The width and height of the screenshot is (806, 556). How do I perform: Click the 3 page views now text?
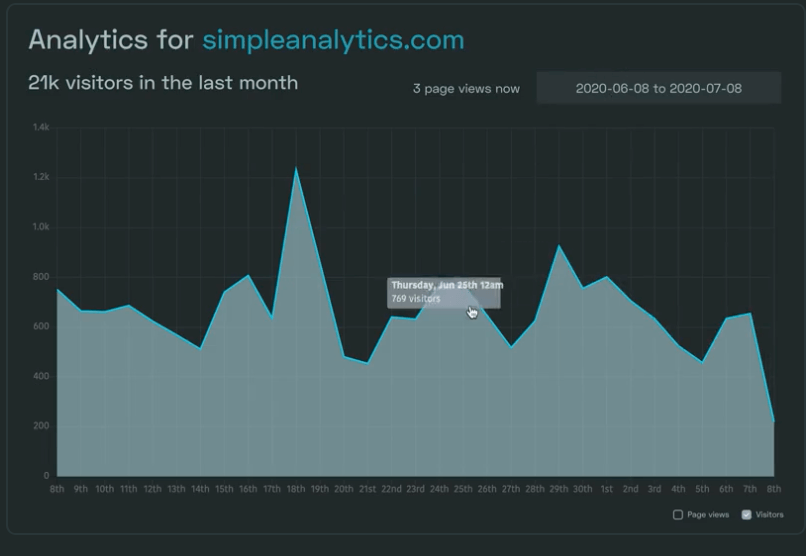click(466, 89)
